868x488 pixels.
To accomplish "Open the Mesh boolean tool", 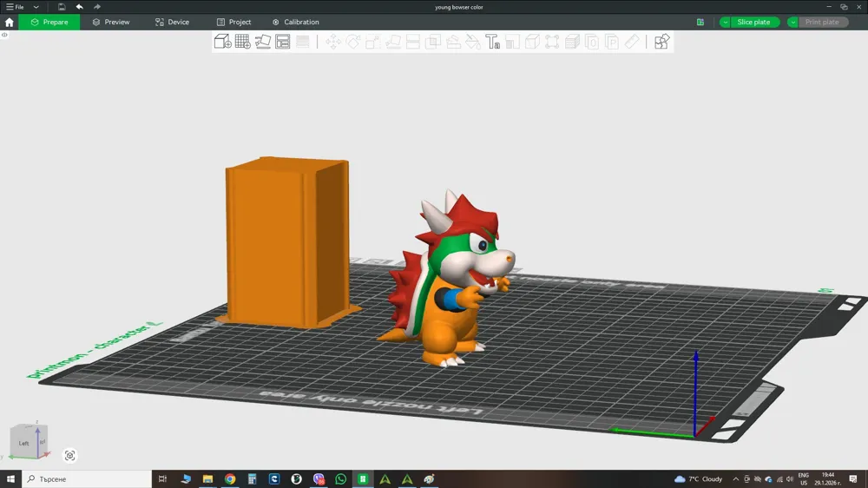I will (433, 42).
